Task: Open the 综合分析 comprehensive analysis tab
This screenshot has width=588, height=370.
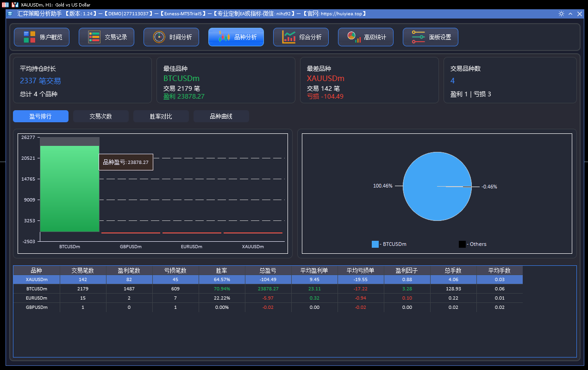Action: pos(301,37)
